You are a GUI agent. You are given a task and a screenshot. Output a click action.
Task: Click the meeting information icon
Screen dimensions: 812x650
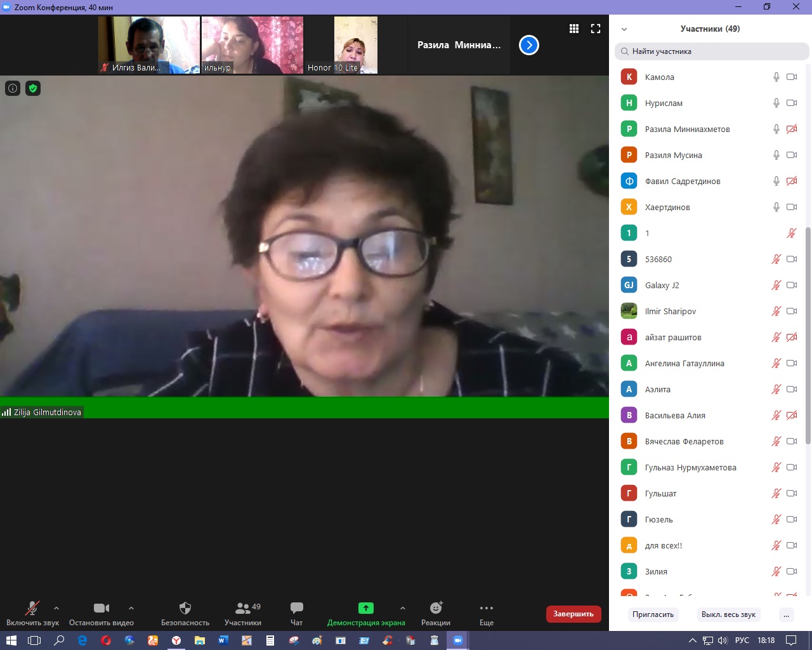click(13, 88)
